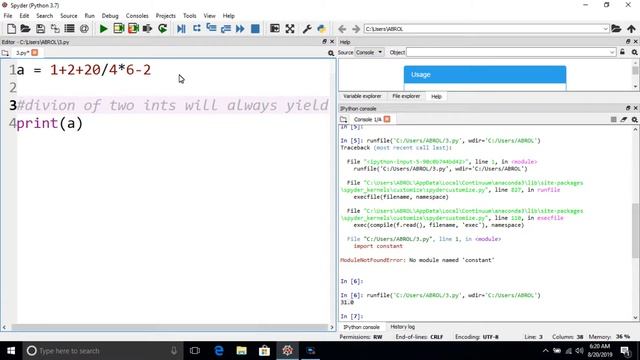The width and height of the screenshot is (640, 360).
Task: Browse editor tabs icon
Action: [x=5, y=53]
